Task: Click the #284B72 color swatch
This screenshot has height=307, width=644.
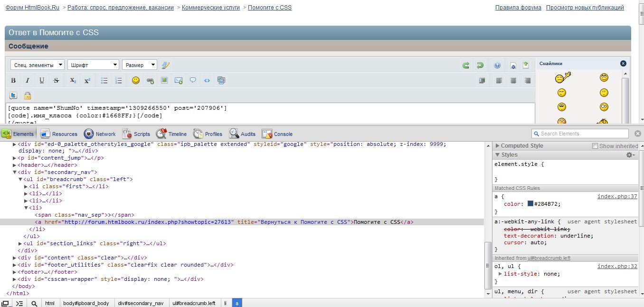Action: [530, 204]
